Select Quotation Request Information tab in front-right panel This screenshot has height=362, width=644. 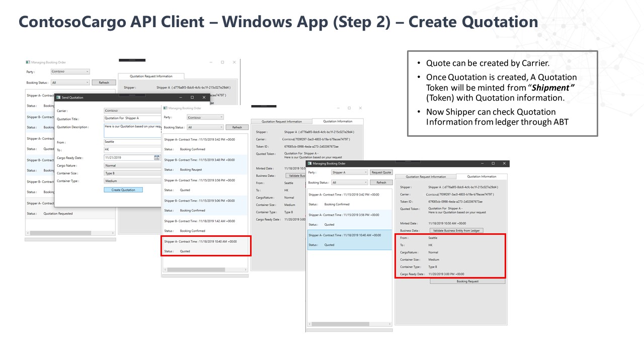[426, 176]
